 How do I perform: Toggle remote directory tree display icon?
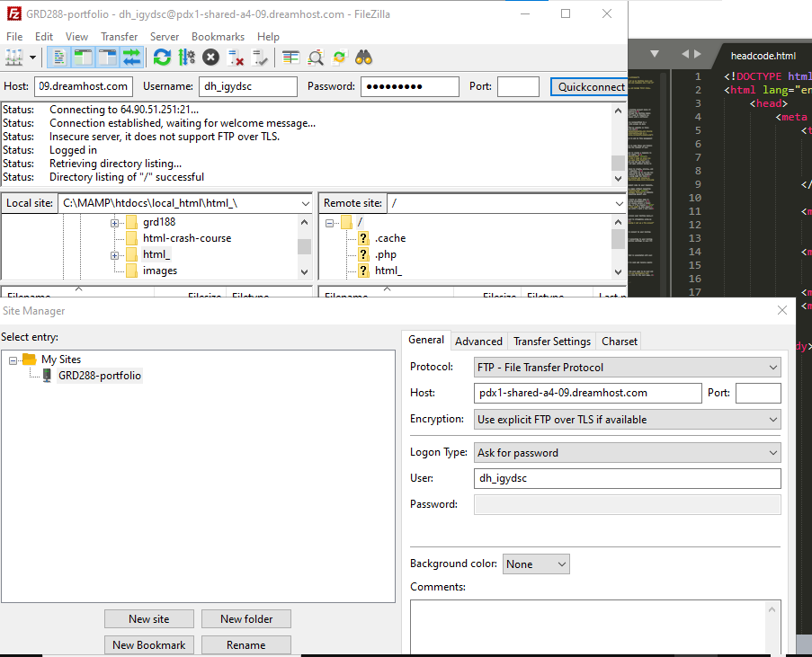tap(107, 58)
